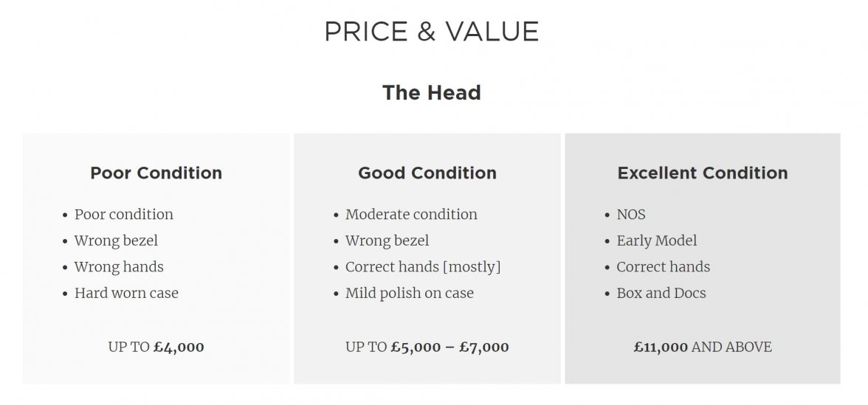Click "Wrong bezel" in Poor Condition card

coord(116,240)
